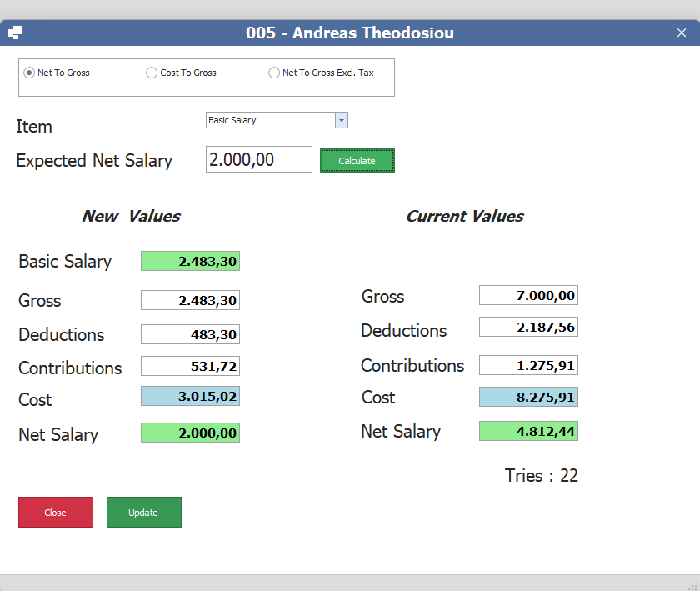The width and height of the screenshot is (700, 591).
Task: Click current Contributions value 1.275,91
Action: pyautogui.click(x=528, y=365)
